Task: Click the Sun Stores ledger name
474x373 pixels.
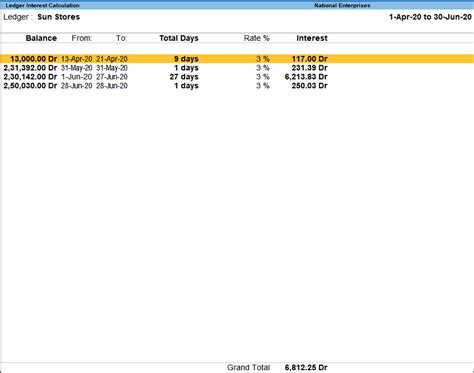Action: click(x=59, y=17)
